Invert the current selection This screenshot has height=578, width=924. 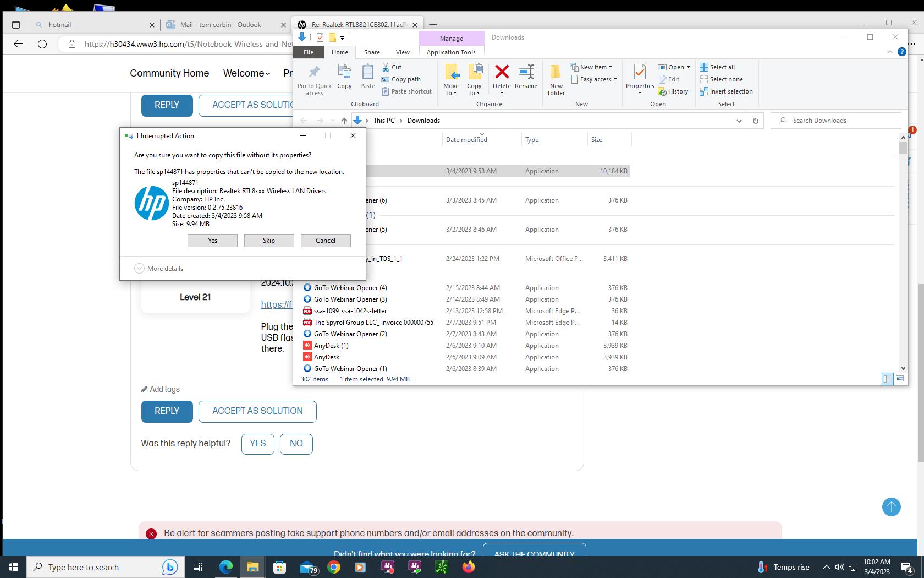click(726, 91)
